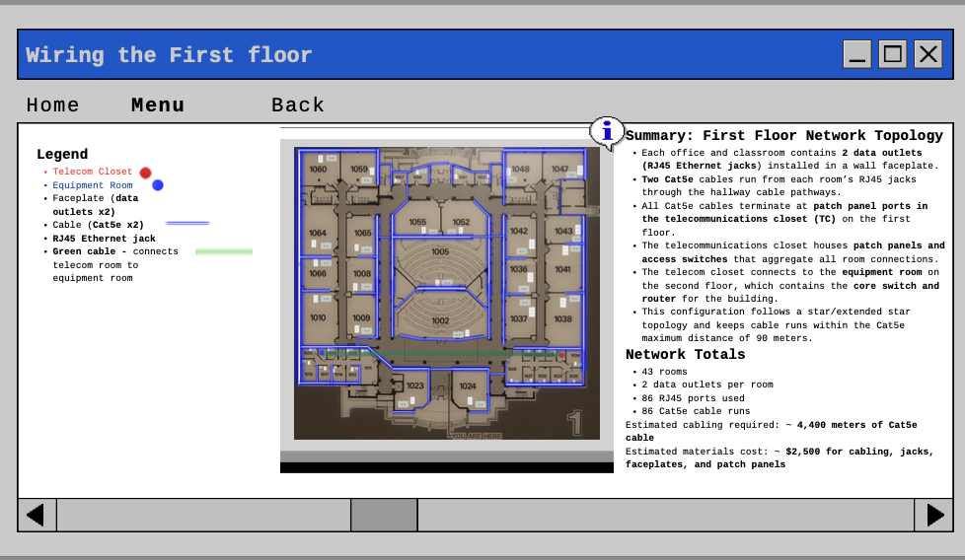Go Back using the navigation link
This screenshot has height=560, width=965.
[298, 105]
